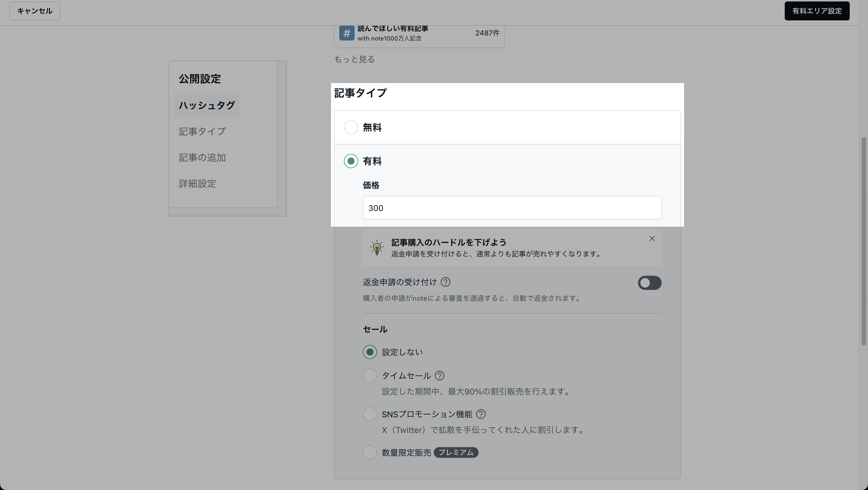
Task: Enable the 返金申請の受け付け toggle
Action: pyautogui.click(x=649, y=283)
